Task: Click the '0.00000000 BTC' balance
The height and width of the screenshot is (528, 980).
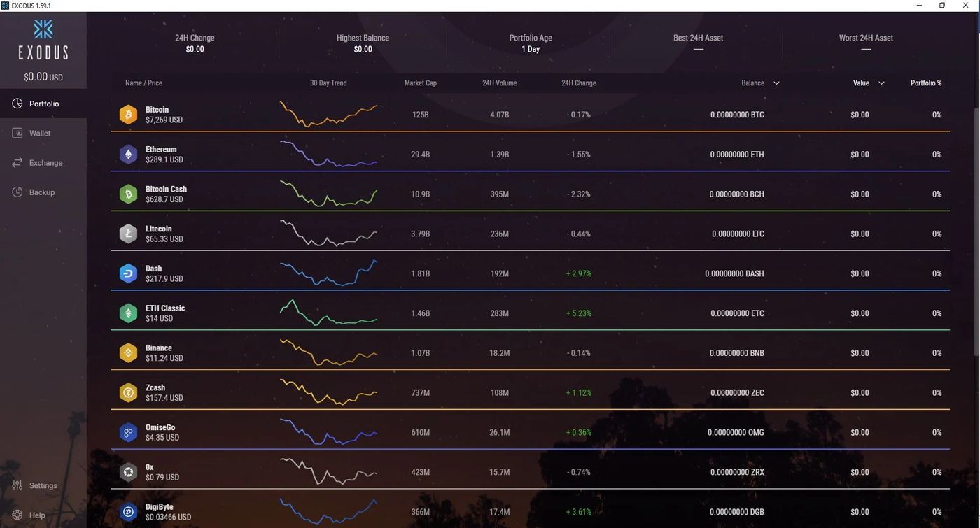Action: [x=737, y=115]
